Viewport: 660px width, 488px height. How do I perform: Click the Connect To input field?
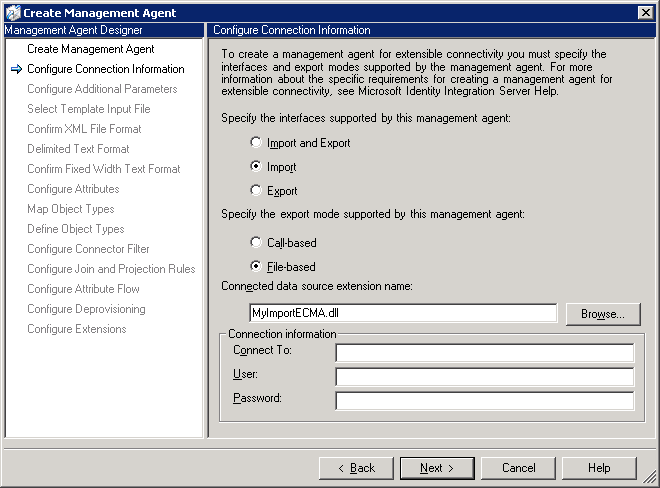click(484, 352)
